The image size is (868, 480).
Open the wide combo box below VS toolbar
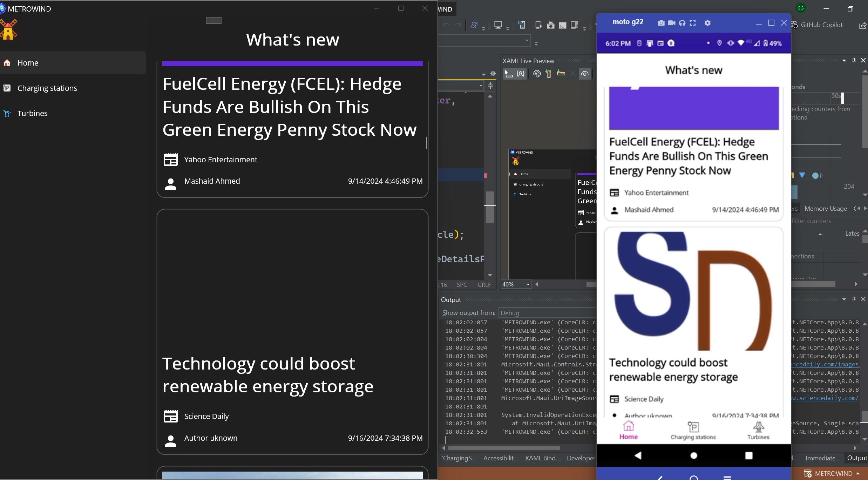(484, 41)
